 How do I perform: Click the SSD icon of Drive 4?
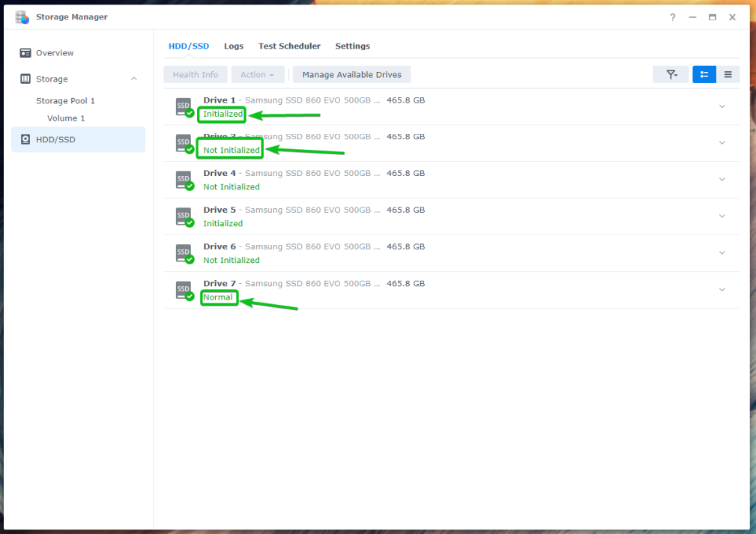click(184, 180)
